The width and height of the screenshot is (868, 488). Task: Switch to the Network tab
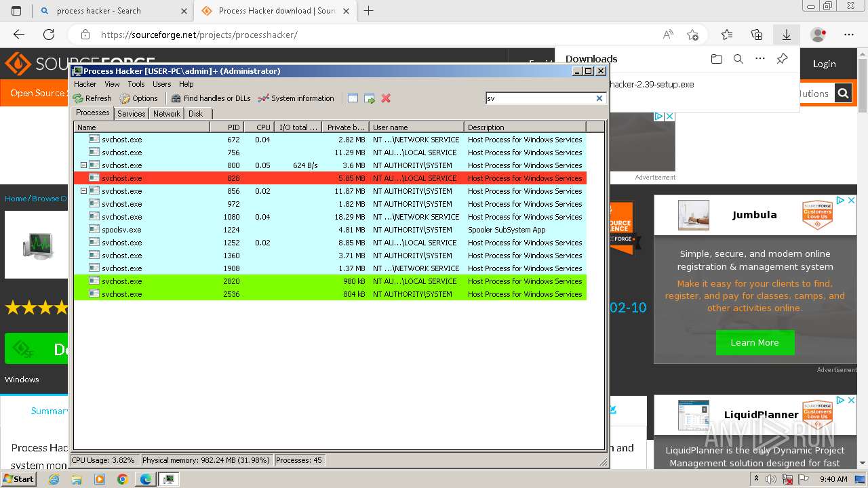pos(167,114)
